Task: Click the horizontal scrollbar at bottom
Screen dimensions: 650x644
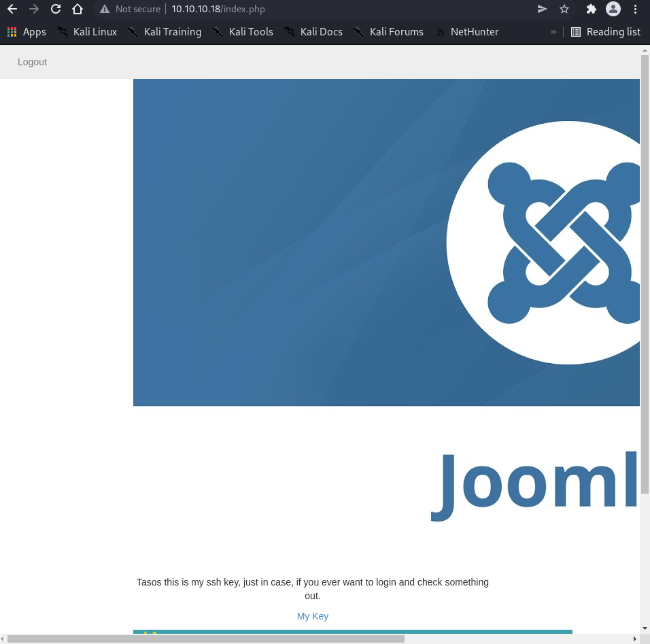Action: coord(204,639)
